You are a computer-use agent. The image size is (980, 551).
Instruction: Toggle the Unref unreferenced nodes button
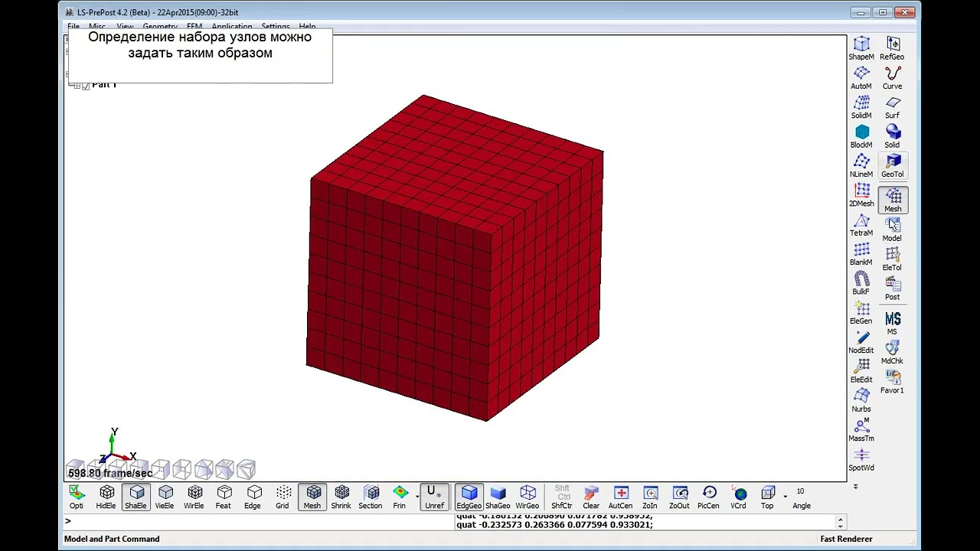435,497
